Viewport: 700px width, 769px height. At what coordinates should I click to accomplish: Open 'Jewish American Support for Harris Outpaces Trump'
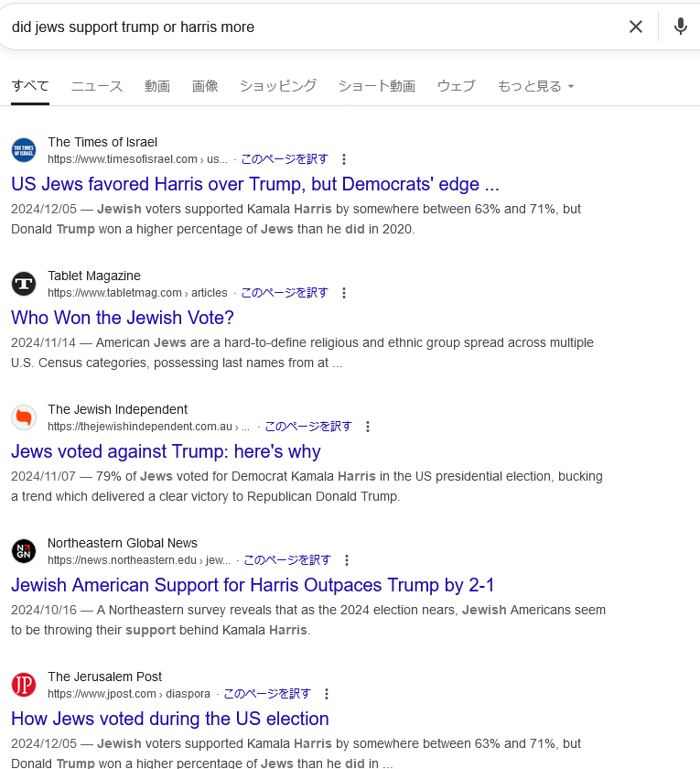pyautogui.click(x=253, y=585)
